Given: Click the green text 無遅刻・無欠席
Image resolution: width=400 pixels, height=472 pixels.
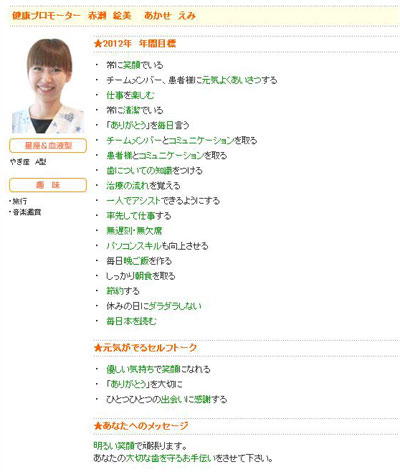Looking at the screenshot, I should coord(134,231).
